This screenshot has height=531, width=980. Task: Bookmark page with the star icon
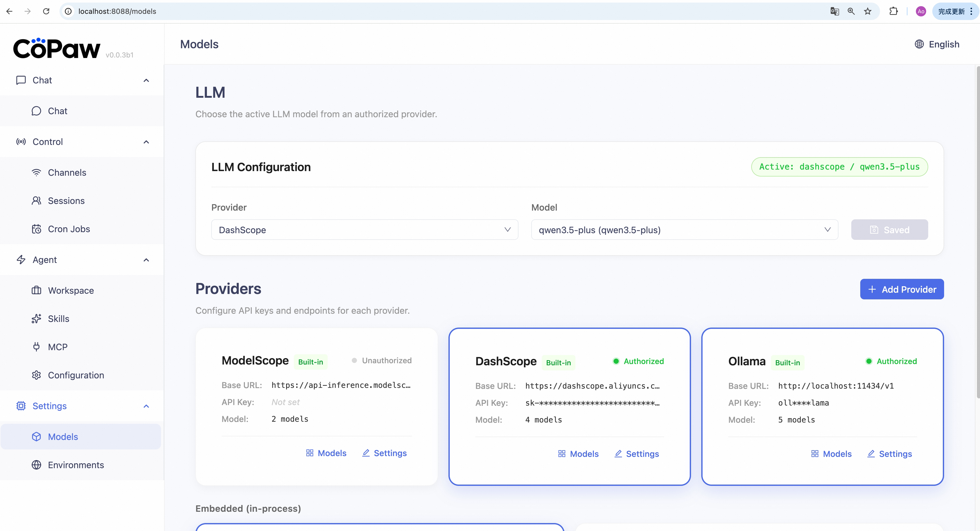click(867, 12)
